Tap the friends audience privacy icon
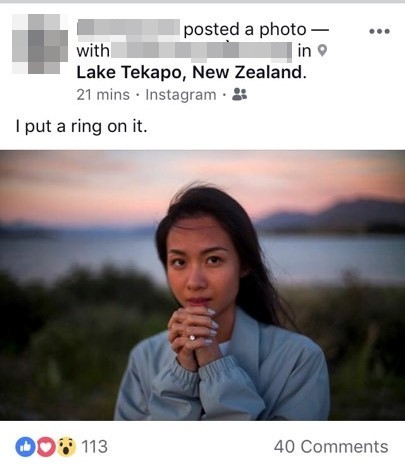Image resolution: width=405 pixels, height=465 pixels. coord(239,94)
